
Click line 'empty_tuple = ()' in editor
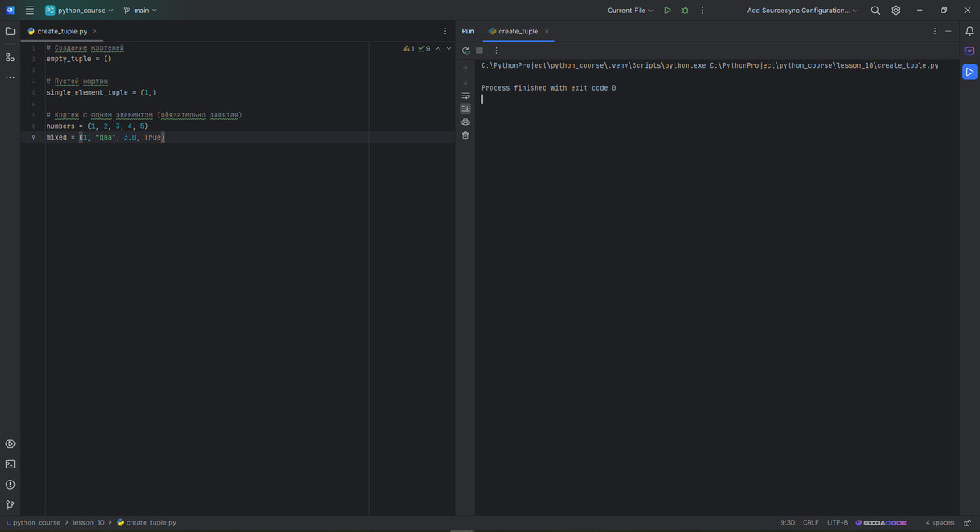(x=78, y=60)
